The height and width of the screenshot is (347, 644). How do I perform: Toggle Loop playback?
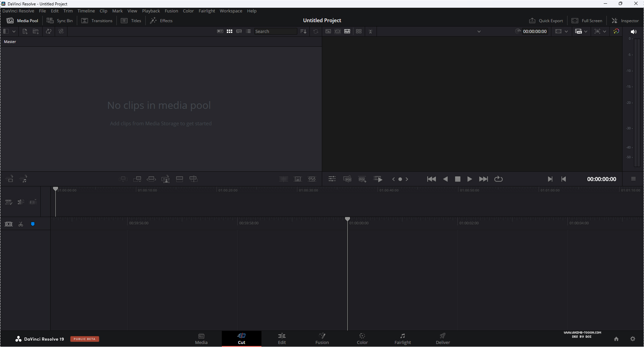click(x=498, y=179)
